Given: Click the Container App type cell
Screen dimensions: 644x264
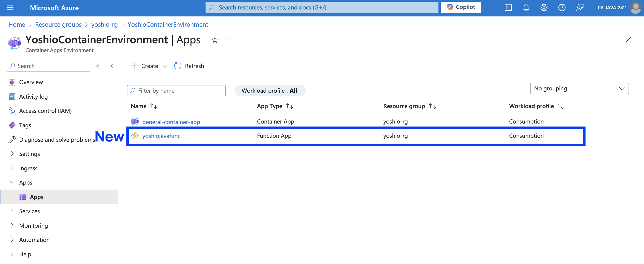Looking at the screenshot, I should pos(275,122).
